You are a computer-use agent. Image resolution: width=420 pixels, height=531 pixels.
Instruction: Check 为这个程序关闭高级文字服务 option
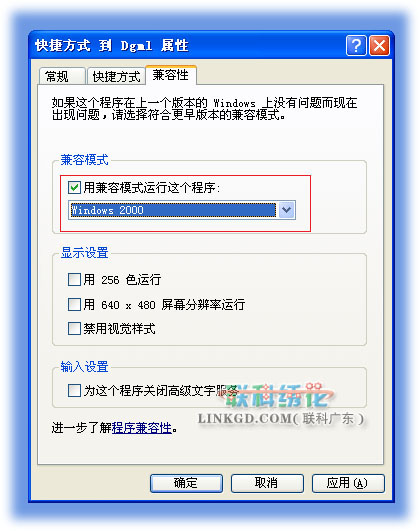(x=74, y=390)
